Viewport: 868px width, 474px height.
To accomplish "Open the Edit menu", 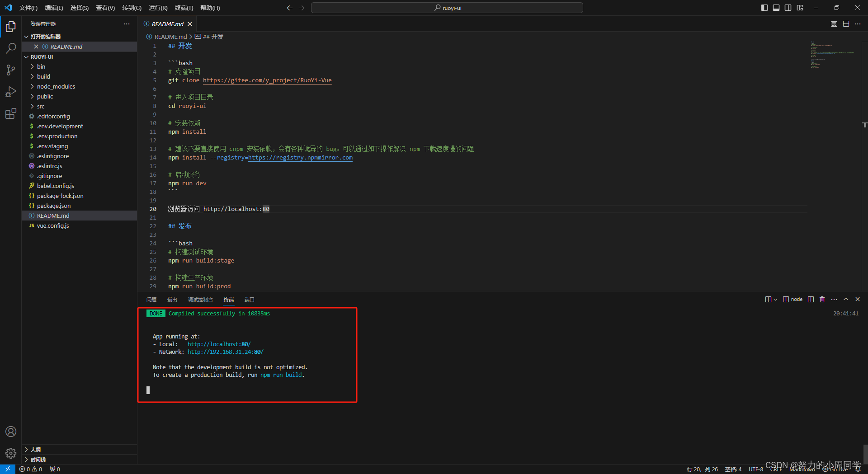I will pos(54,8).
